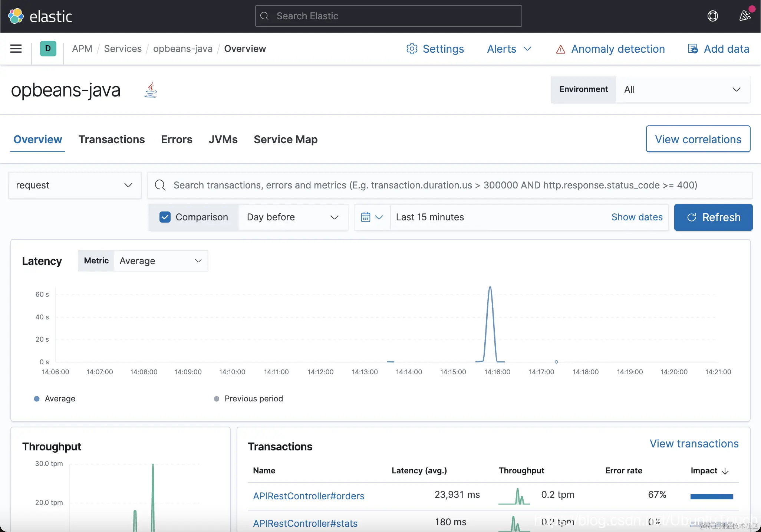The image size is (761, 532).
Task: Click the Settings gear icon
Action: pos(412,49)
